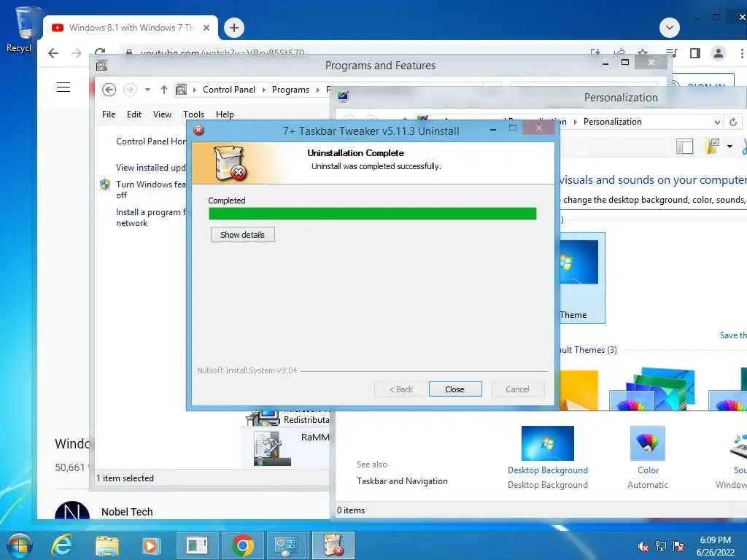Open Internet Explorer from taskbar

tap(62, 545)
